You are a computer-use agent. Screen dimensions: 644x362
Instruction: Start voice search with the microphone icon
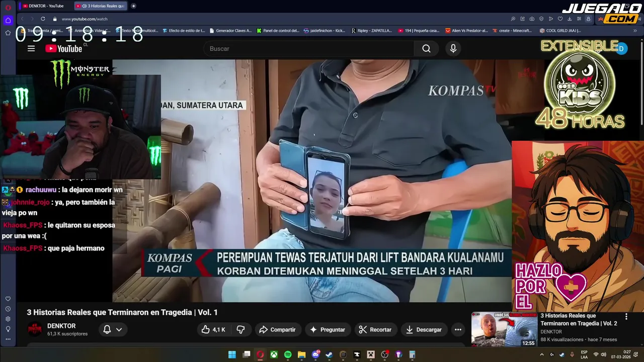[453, 49]
